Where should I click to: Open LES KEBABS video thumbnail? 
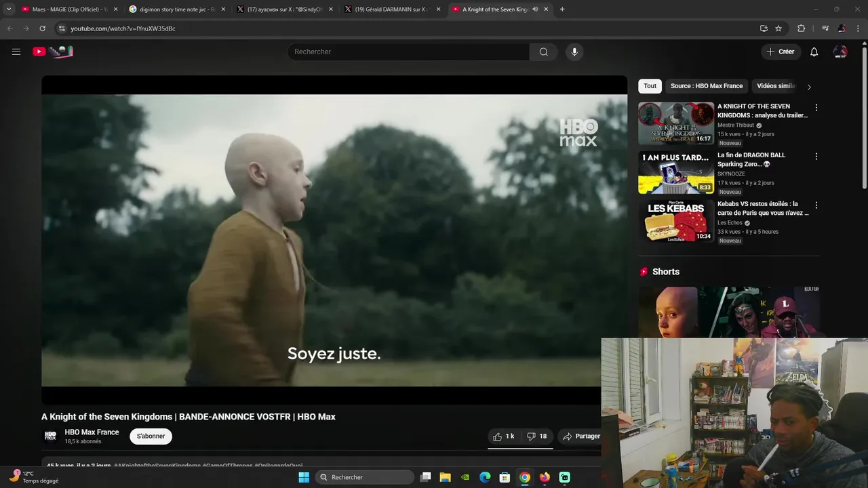click(676, 221)
